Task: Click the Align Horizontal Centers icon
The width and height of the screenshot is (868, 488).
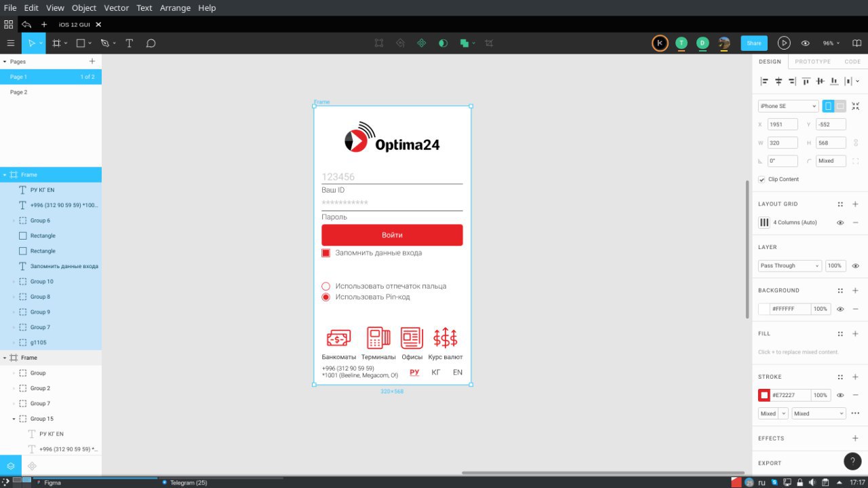Action: tap(778, 81)
